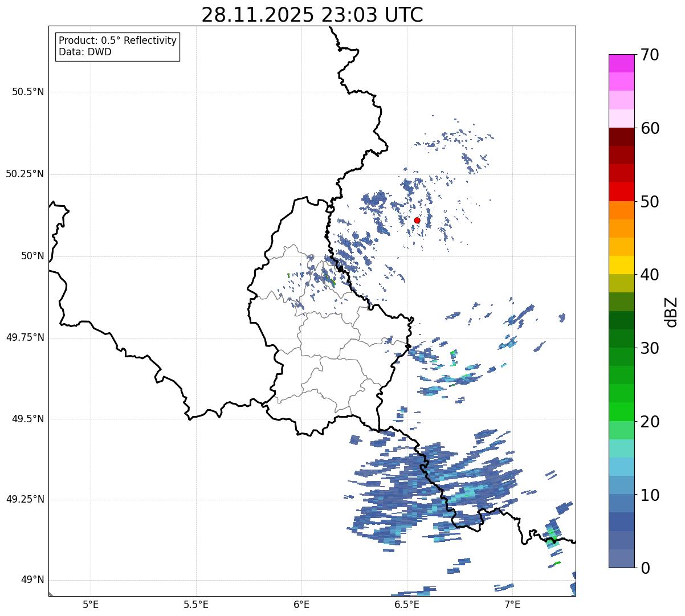Click the longitude label 5.5°E
Image resolution: width=685 pixels, height=616 pixels.
pyautogui.click(x=196, y=604)
